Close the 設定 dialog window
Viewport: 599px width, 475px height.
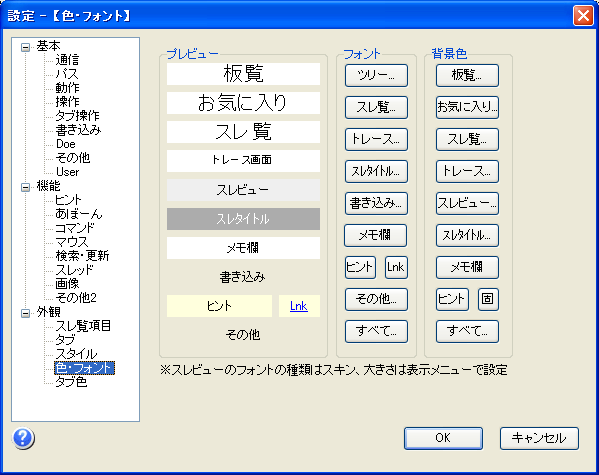coord(583,16)
